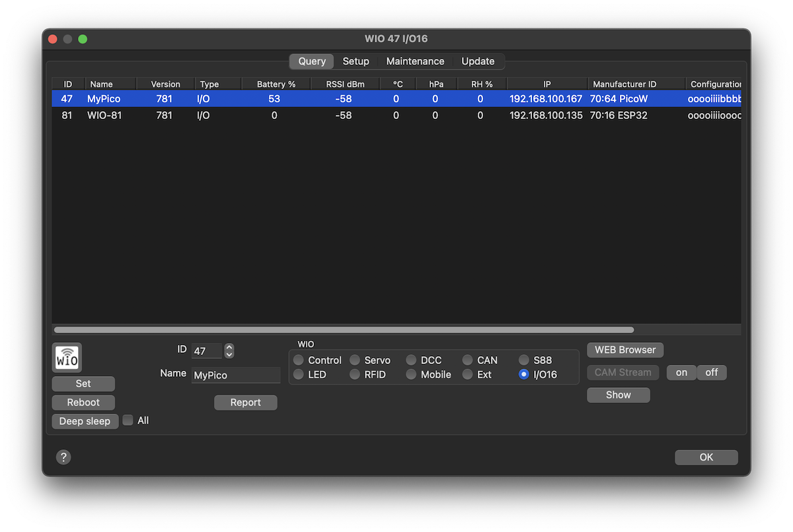Click the Name input field
The width and height of the screenshot is (793, 532).
point(236,375)
